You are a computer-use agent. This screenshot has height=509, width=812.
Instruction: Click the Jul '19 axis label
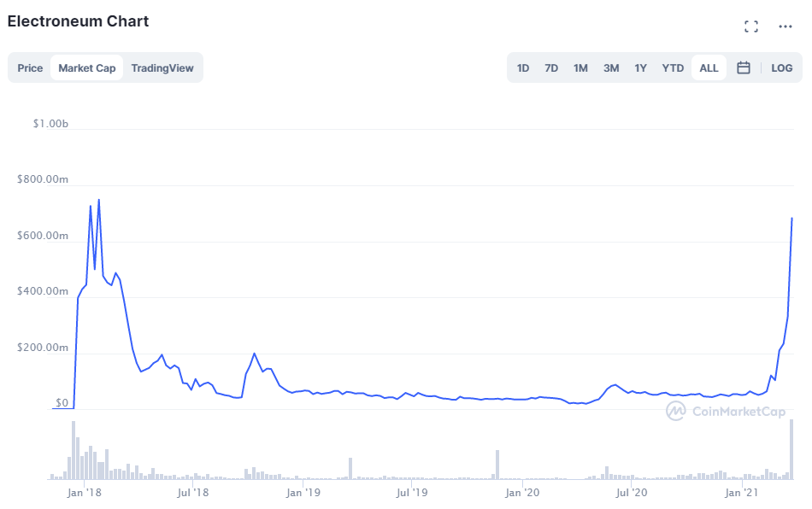click(412, 493)
